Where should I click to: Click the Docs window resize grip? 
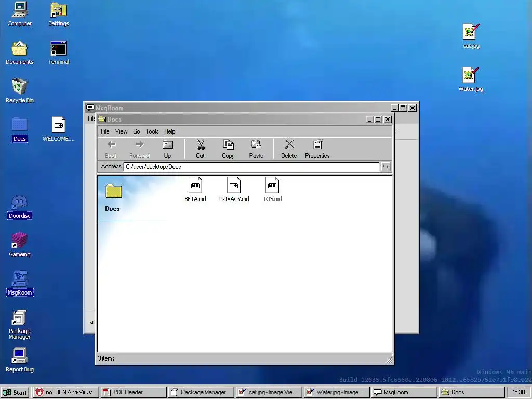click(389, 360)
